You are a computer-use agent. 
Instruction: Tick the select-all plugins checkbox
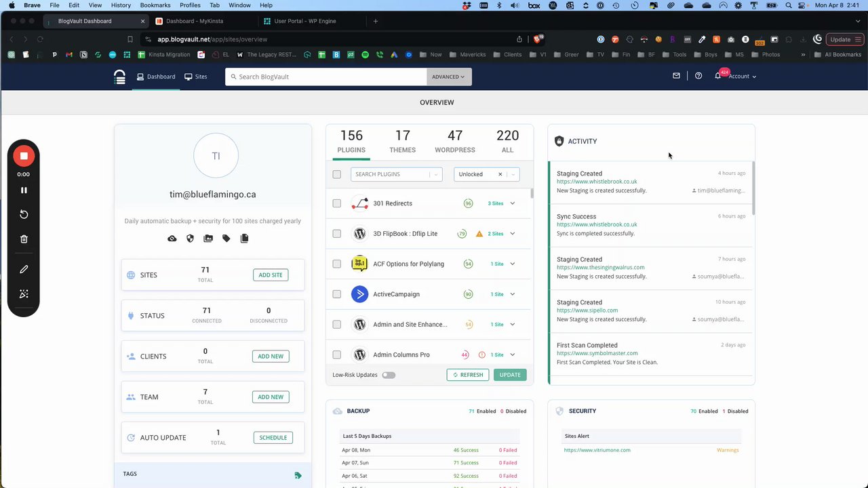click(336, 174)
